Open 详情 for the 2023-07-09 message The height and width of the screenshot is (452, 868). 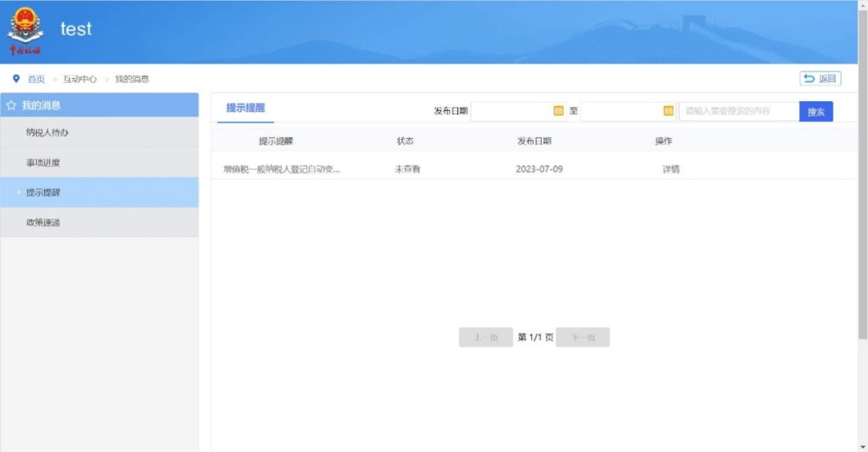point(670,170)
